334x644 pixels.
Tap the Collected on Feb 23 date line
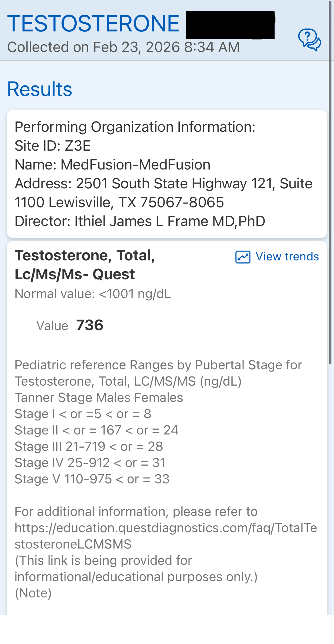(x=123, y=47)
